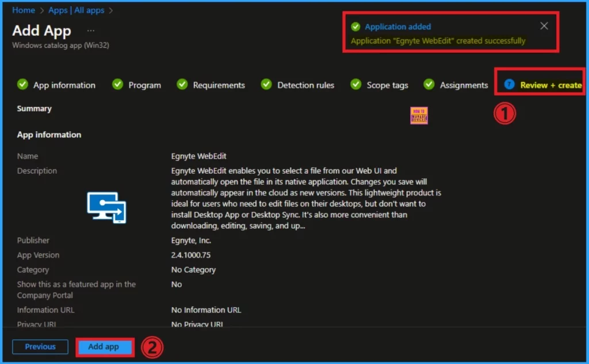
Task: Click the featured app in Company Portal label
Action: click(77, 290)
